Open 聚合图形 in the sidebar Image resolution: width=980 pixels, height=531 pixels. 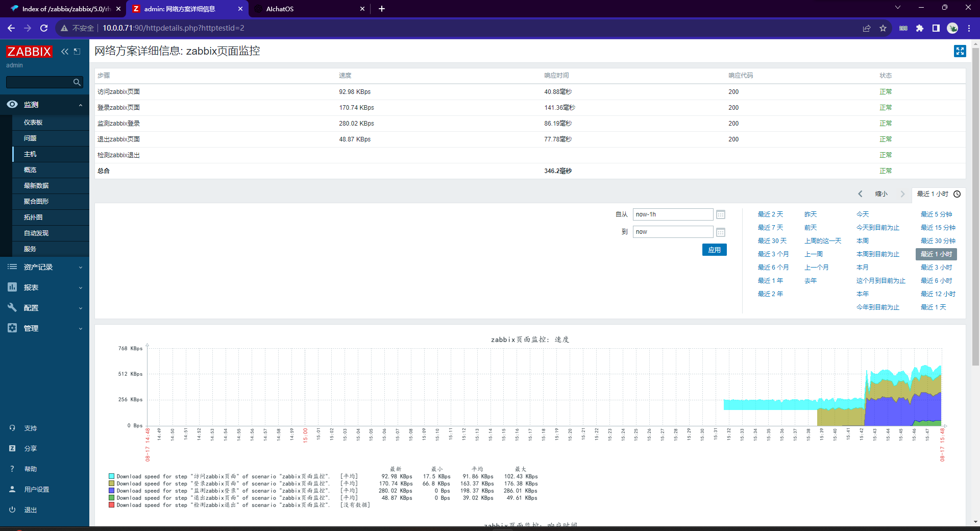pyautogui.click(x=36, y=202)
